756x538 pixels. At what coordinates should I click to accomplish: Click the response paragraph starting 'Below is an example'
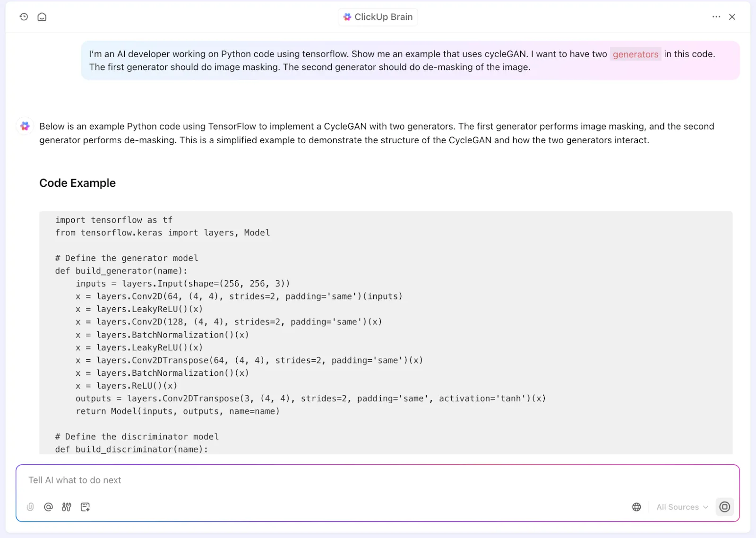coord(377,133)
